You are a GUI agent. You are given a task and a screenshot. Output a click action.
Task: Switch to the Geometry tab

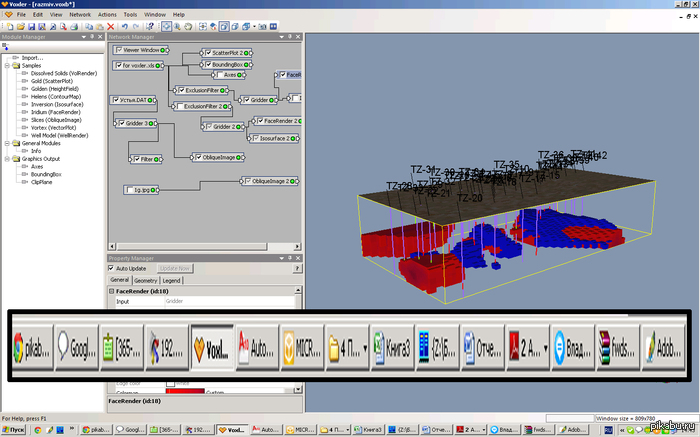146,281
